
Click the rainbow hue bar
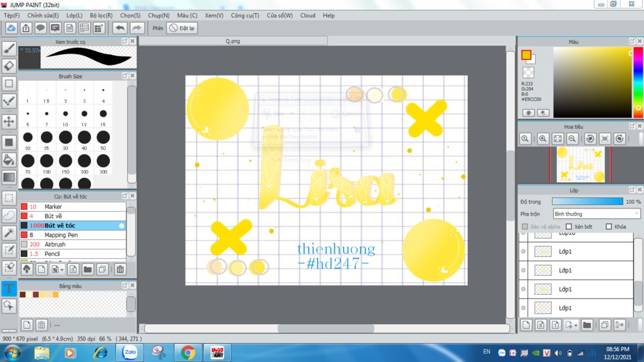(x=638, y=82)
